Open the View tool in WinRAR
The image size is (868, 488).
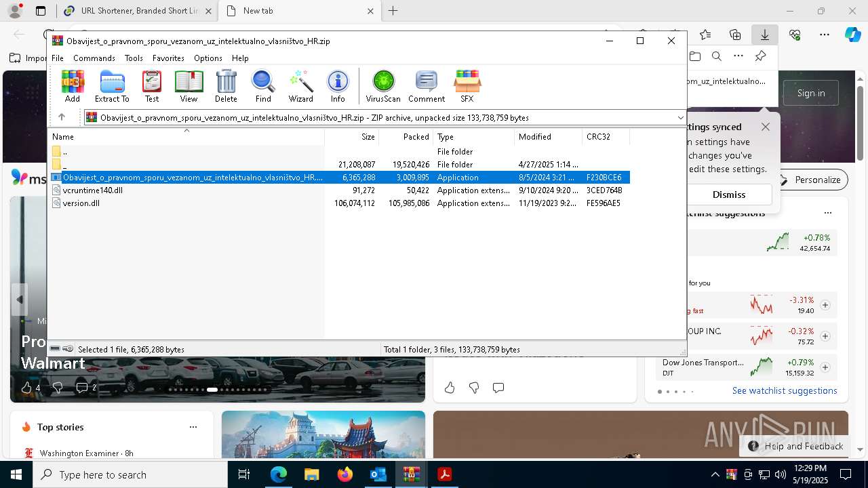[x=189, y=86]
